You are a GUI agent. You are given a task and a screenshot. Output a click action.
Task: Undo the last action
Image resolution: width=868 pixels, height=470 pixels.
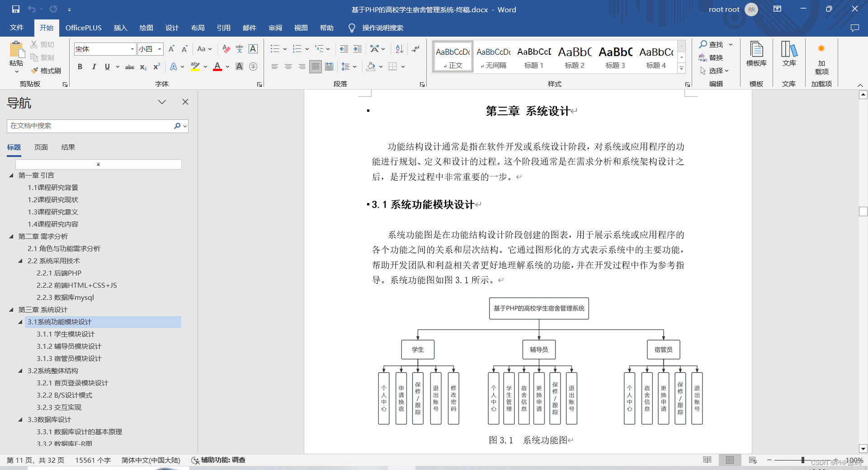click(x=32, y=9)
